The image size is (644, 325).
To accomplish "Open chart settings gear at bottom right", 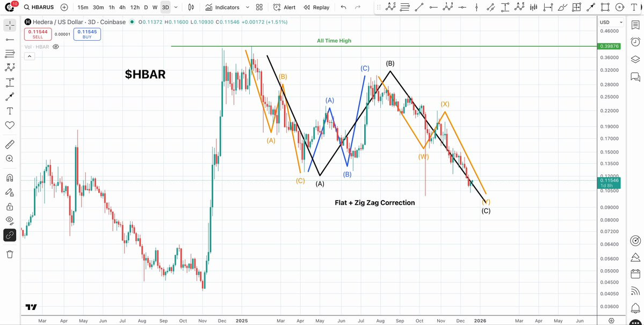I will click(612, 321).
